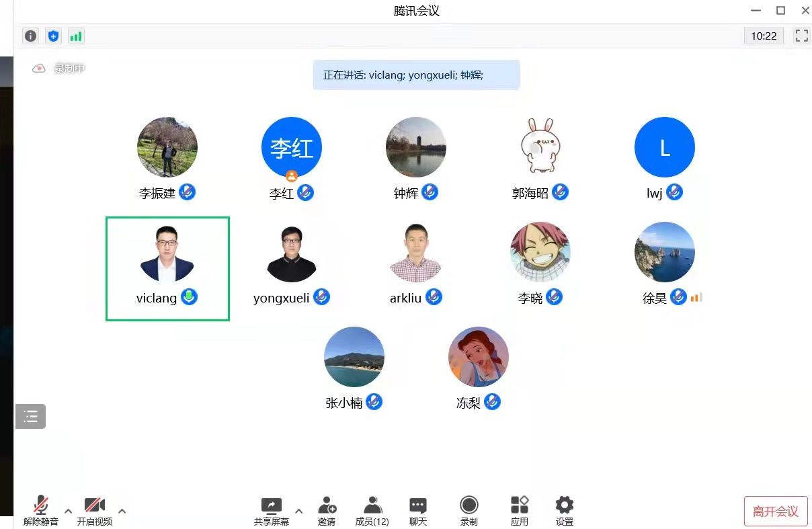The width and height of the screenshot is (812, 529).
Task: Enter full screen mode icon
Action: point(801,36)
